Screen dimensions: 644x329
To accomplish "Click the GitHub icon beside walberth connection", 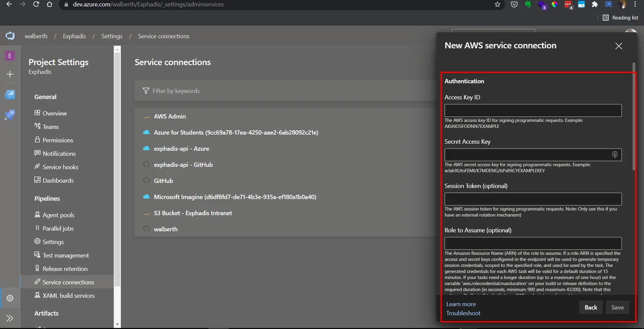I will point(147,229).
